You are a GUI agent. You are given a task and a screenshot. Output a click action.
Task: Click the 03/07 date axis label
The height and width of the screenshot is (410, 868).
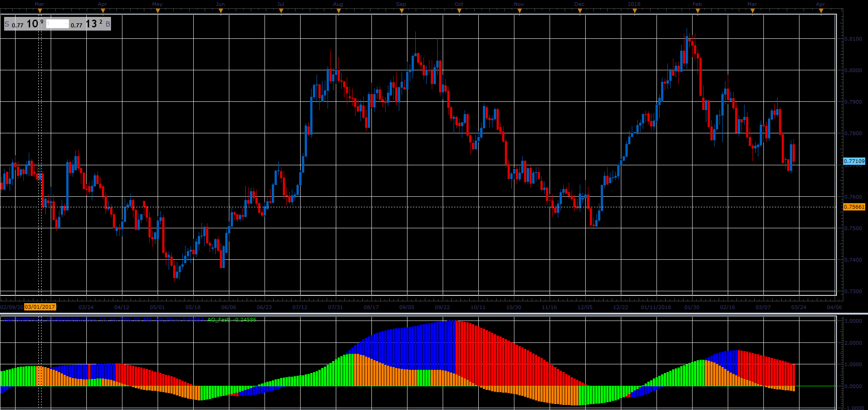click(x=763, y=307)
